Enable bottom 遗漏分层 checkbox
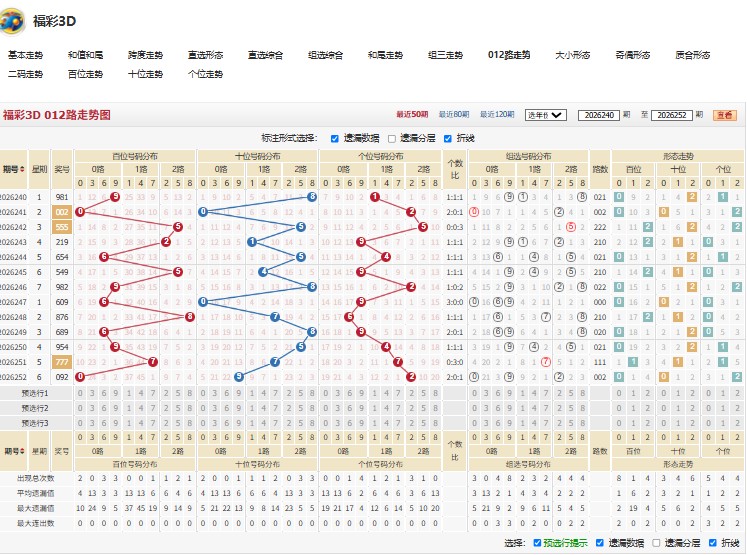This screenshot has width=747, height=555. [x=656, y=543]
